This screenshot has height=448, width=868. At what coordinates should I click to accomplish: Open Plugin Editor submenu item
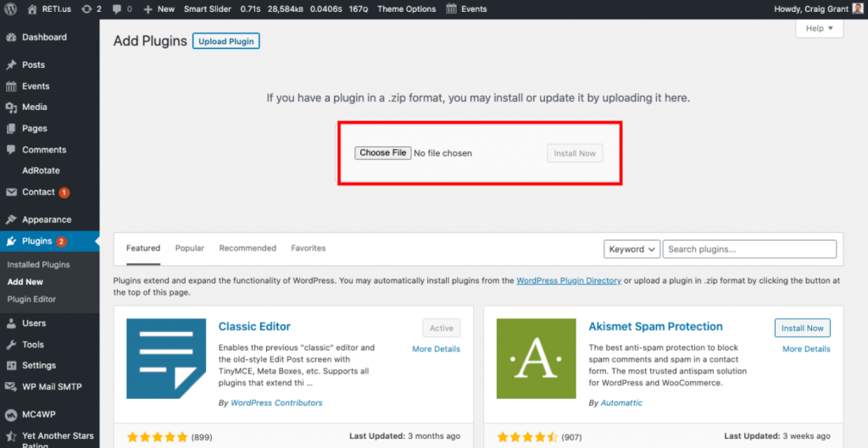(x=31, y=299)
